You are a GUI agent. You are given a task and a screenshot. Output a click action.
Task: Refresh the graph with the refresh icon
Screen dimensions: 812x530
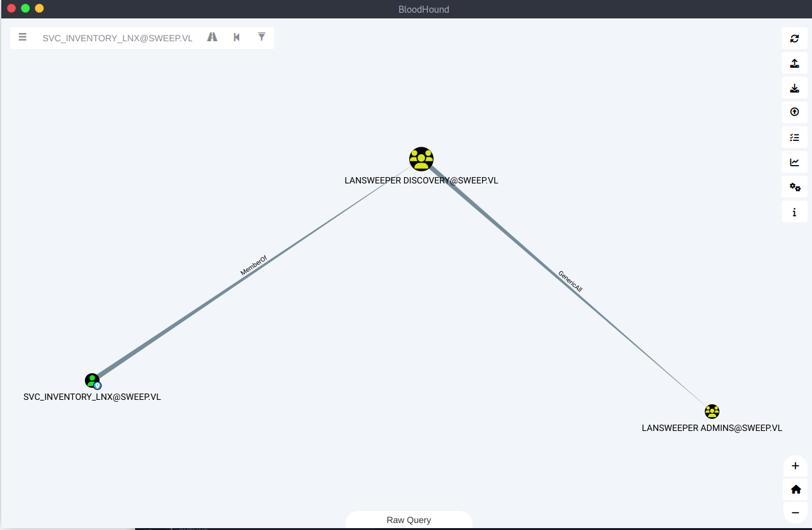coord(794,38)
